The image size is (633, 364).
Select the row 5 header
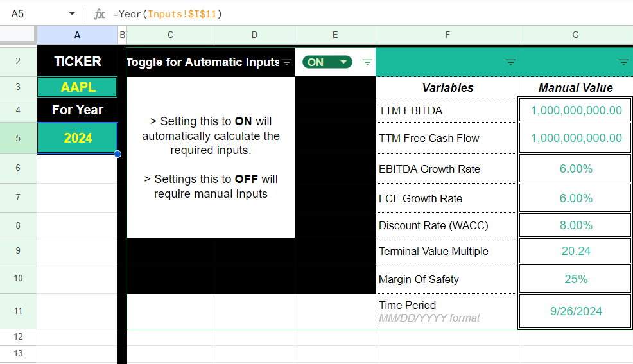(18, 138)
